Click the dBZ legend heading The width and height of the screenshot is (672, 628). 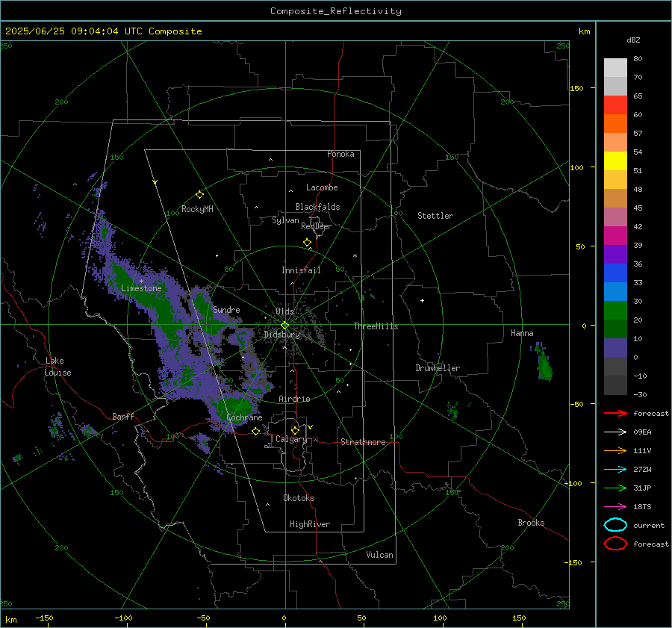tap(633, 40)
